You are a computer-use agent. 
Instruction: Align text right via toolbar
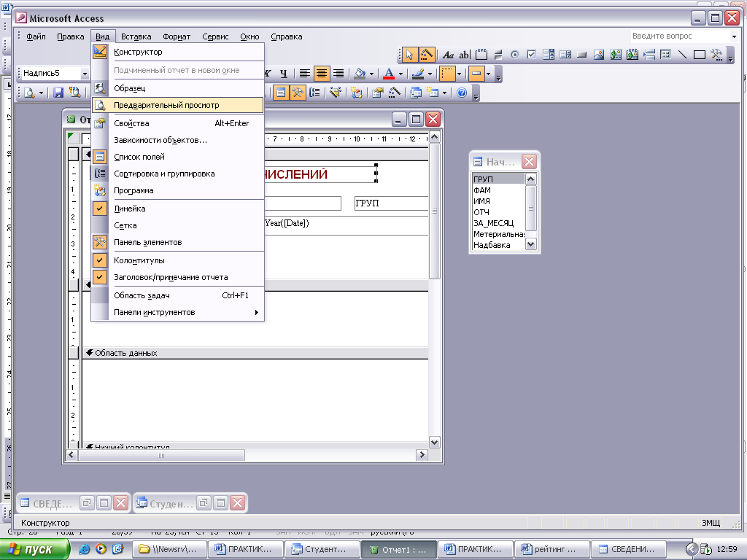pyautogui.click(x=338, y=74)
